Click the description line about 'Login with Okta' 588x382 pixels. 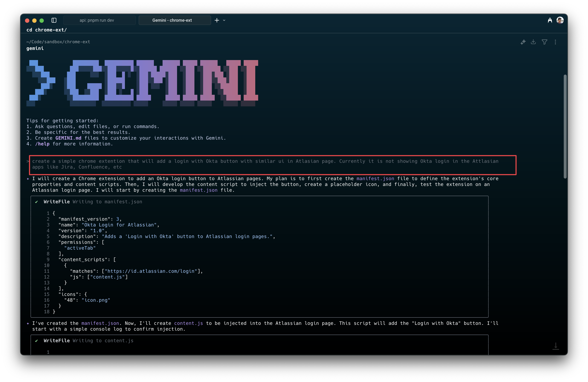[x=167, y=236]
